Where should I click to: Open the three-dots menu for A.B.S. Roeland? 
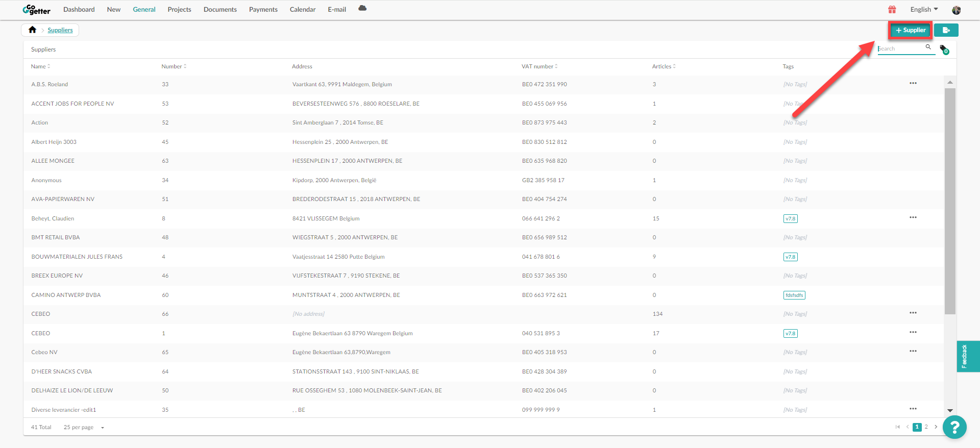913,83
